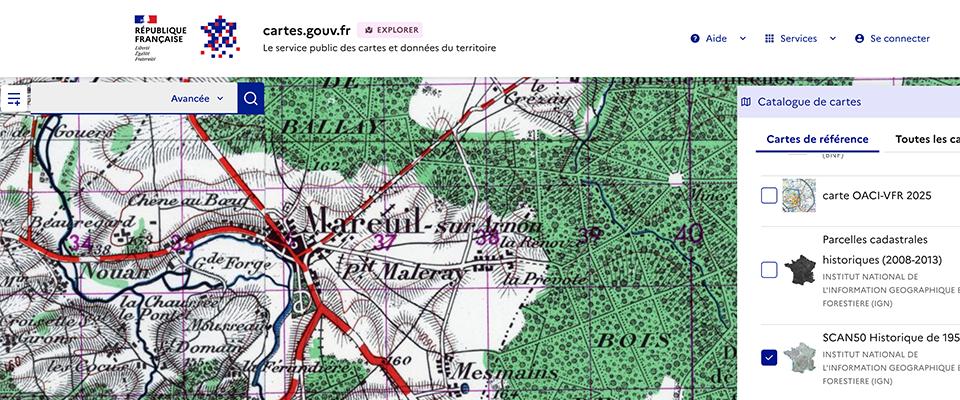Enable the carte OACI-VFR 2025 checkbox
This screenshot has height=400, width=960.
click(769, 196)
